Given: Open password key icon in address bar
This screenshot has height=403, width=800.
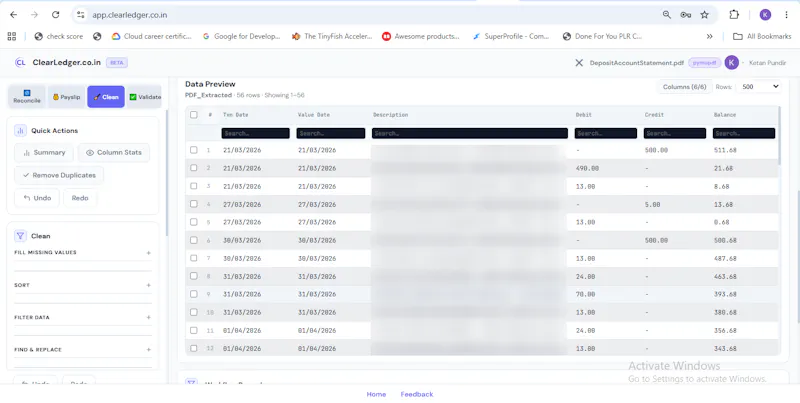Looking at the screenshot, I should pyautogui.click(x=686, y=15).
